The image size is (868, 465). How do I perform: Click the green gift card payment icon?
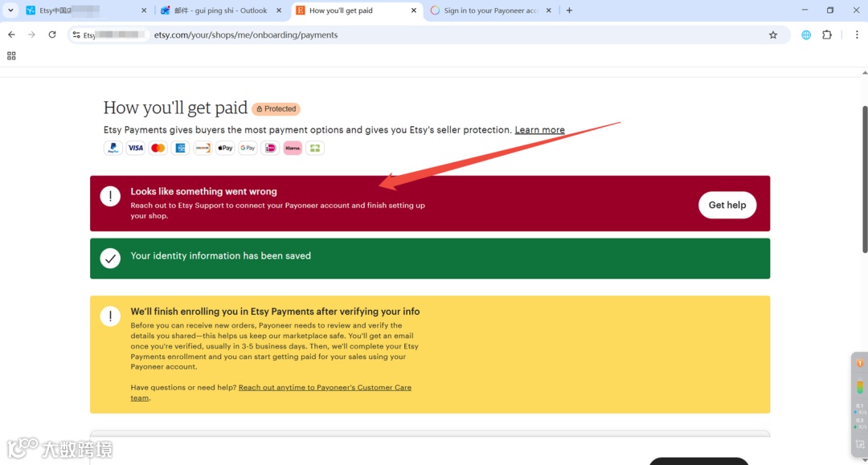pos(315,148)
